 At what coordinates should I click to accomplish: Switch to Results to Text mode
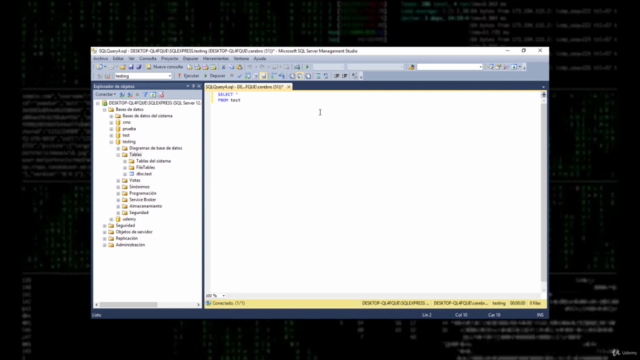[292, 76]
